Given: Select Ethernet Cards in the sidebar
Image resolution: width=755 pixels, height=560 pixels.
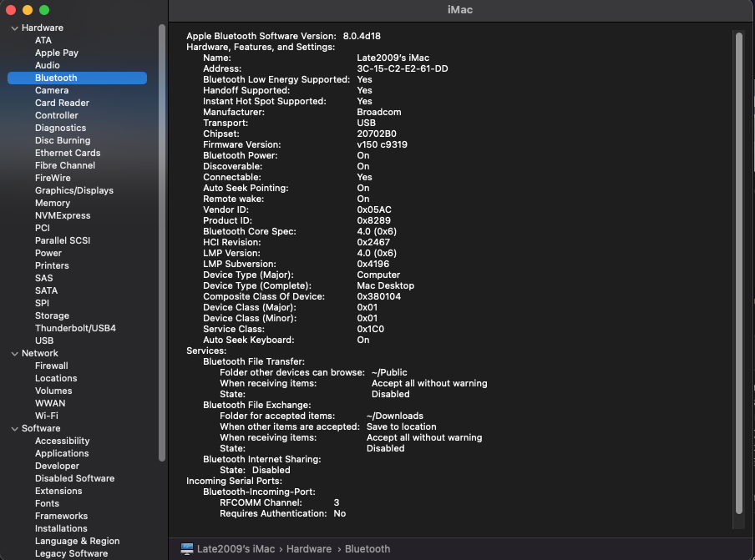Looking at the screenshot, I should click(68, 153).
